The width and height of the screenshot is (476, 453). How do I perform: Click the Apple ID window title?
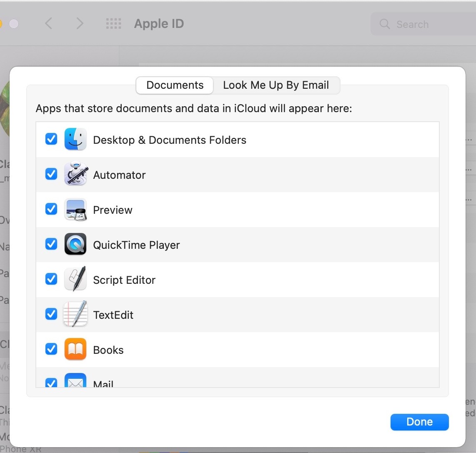click(x=159, y=24)
